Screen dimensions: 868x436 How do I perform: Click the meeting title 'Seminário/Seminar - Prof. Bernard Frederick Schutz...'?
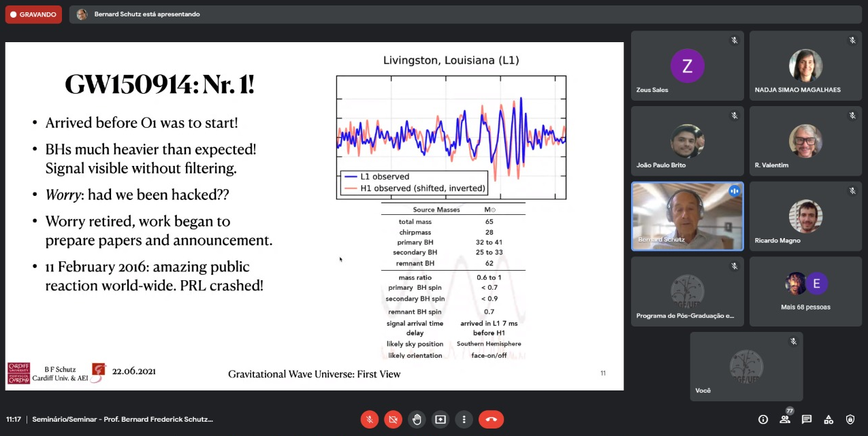tap(123, 420)
